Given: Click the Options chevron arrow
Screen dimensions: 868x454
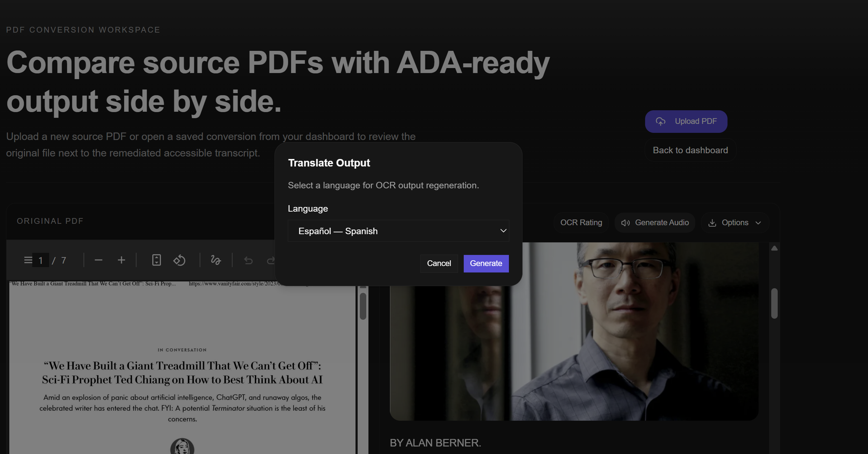Looking at the screenshot, I should pos(758,223).
